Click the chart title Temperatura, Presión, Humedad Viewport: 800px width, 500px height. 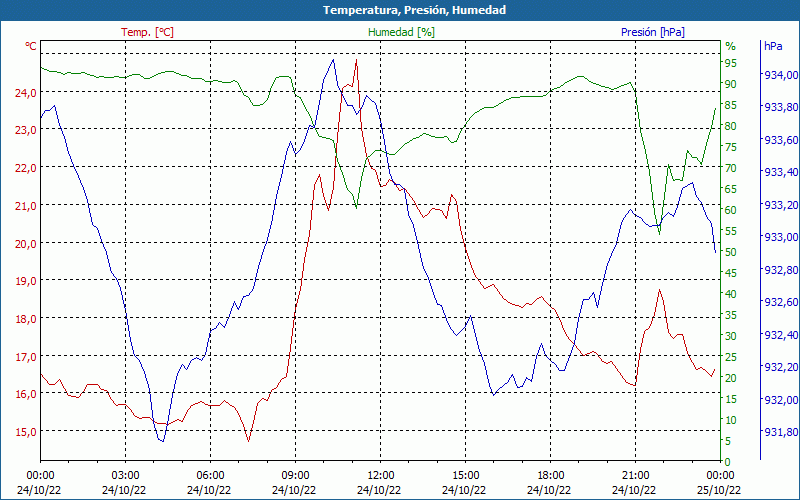pos(400,10)
